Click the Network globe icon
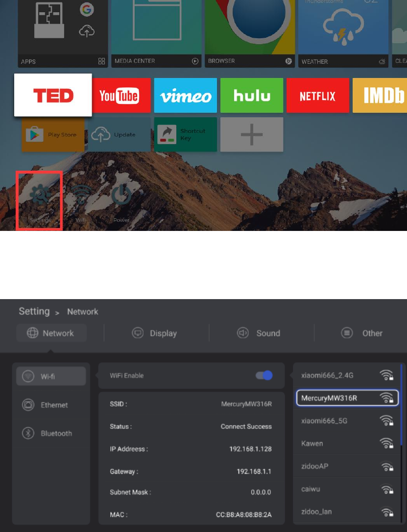This screenshot has width=407, height=532. point(32,333)
